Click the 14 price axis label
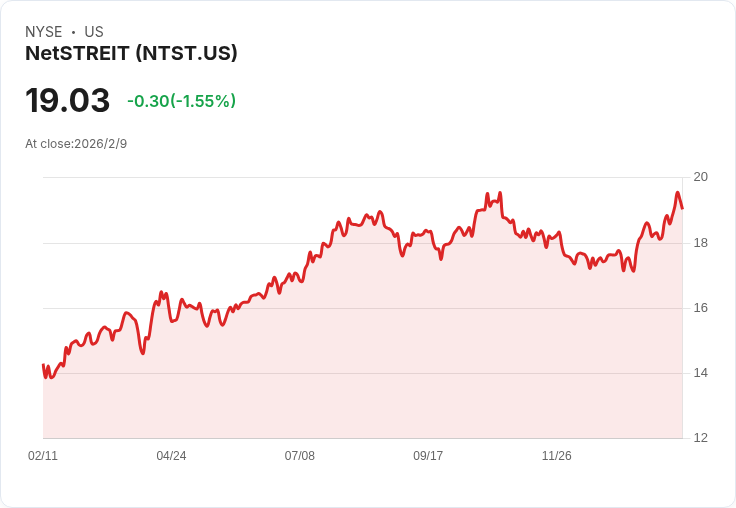736x508 pixels. tap(701, 373)
